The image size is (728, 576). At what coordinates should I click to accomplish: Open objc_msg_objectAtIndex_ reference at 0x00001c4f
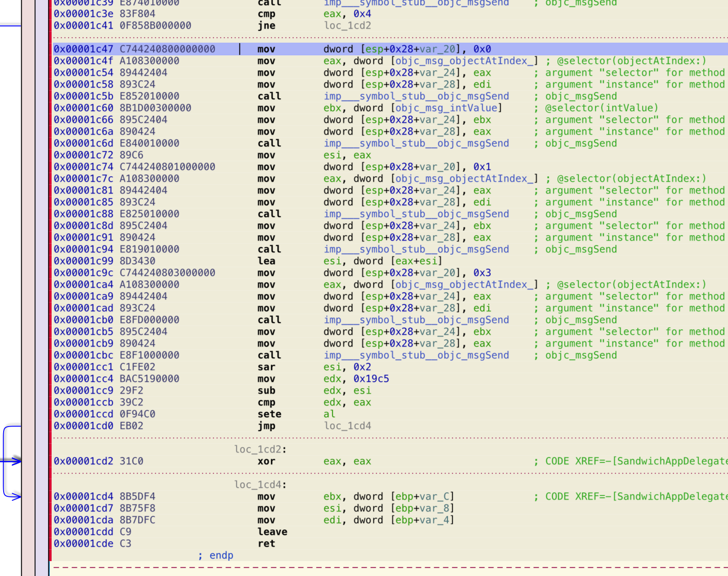[x=465, y=61]
